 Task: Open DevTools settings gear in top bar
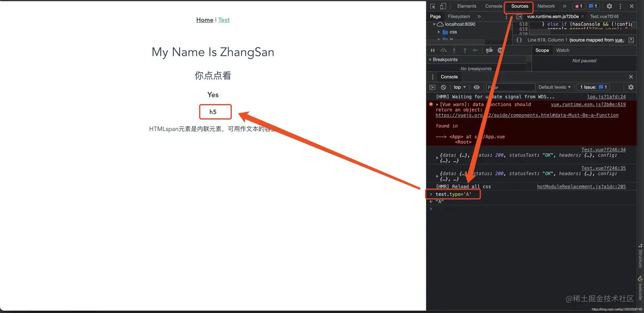[x=609, y=6]
